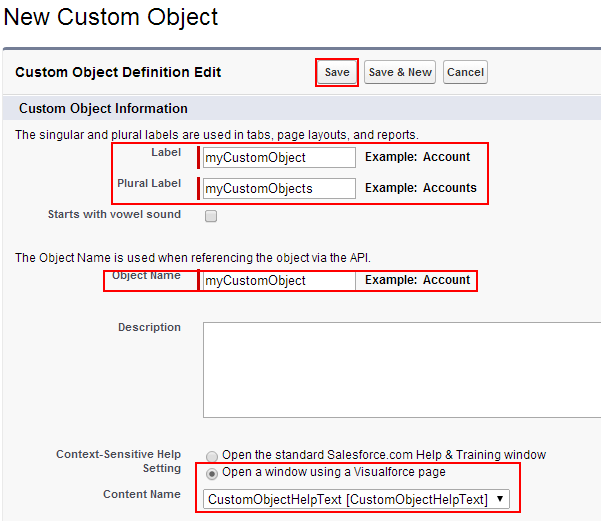Select Open a window using Visualforce page
This screenshot has height=521, width=601.
tap(212, 474)
